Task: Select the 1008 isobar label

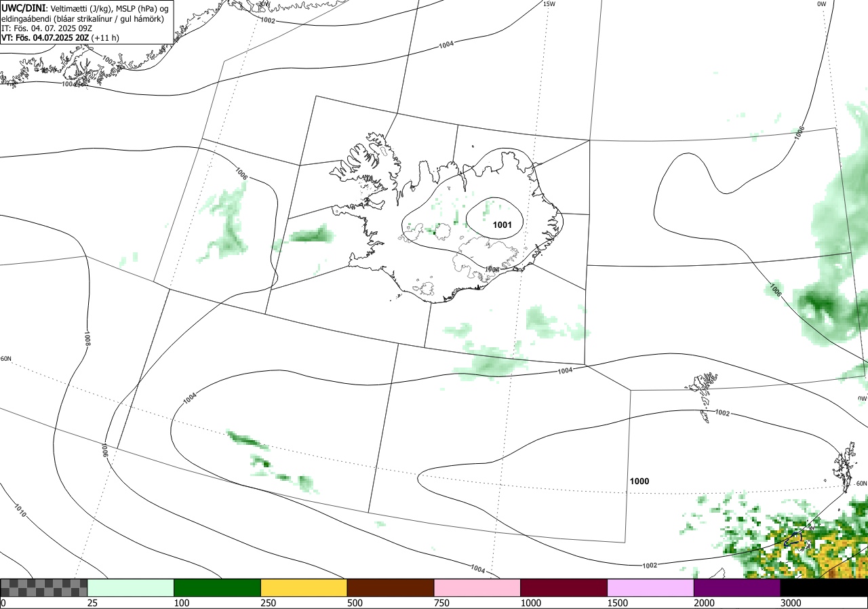Action: pos(87,339)
